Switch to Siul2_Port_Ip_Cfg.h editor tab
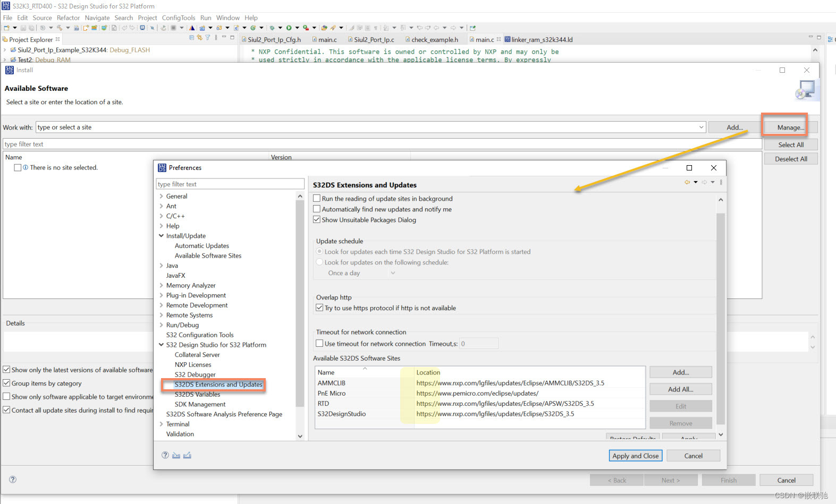836x504 pixels. click(x=272, y=39)
